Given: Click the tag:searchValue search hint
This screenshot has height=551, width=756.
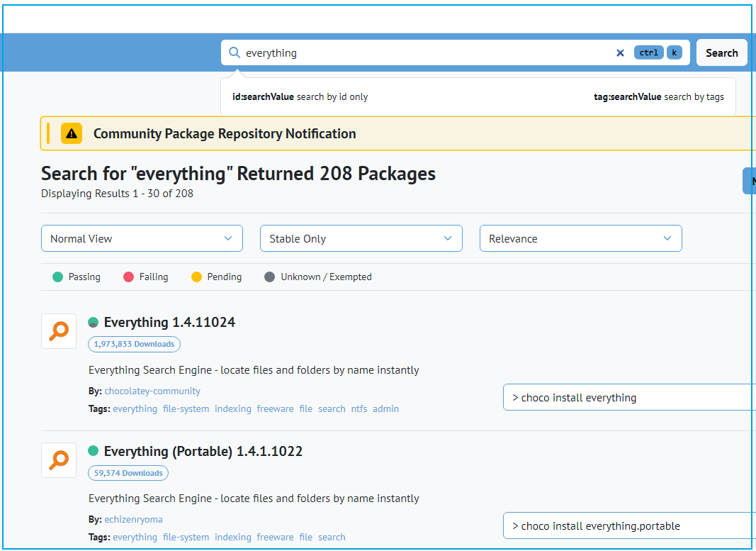Looking at the screenshot, I should pyautogui.click(x=659, y=96).
